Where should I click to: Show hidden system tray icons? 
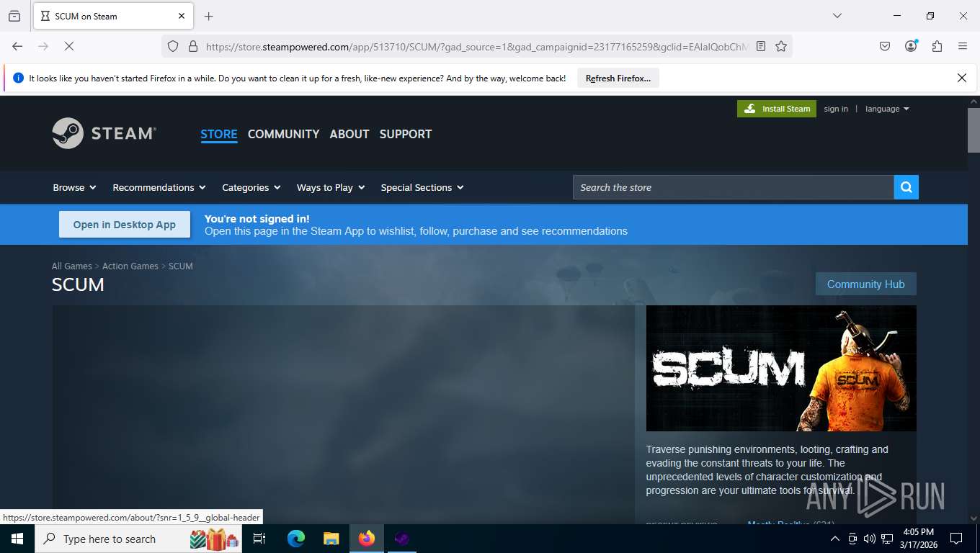[835, 539]
